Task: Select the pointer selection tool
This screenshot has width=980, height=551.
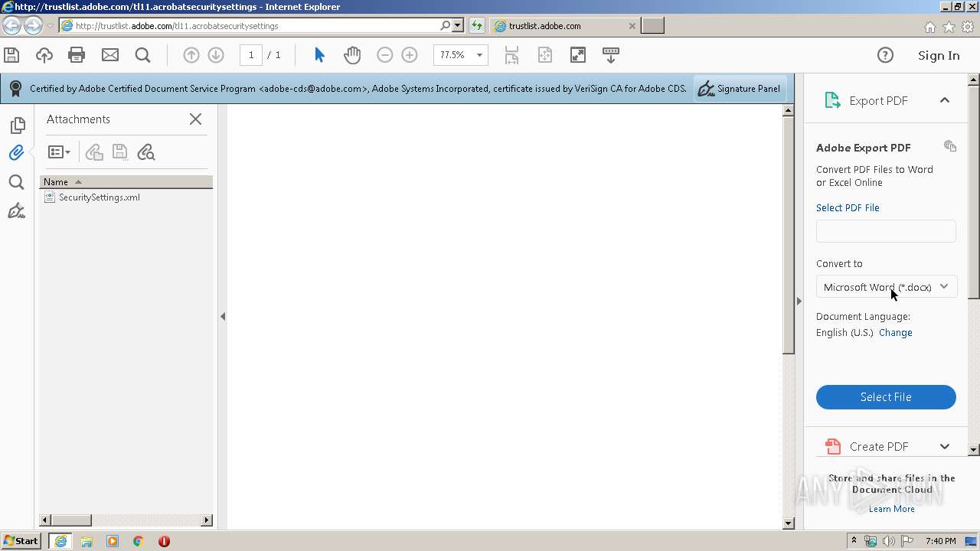Action: [x=319, y=55]
